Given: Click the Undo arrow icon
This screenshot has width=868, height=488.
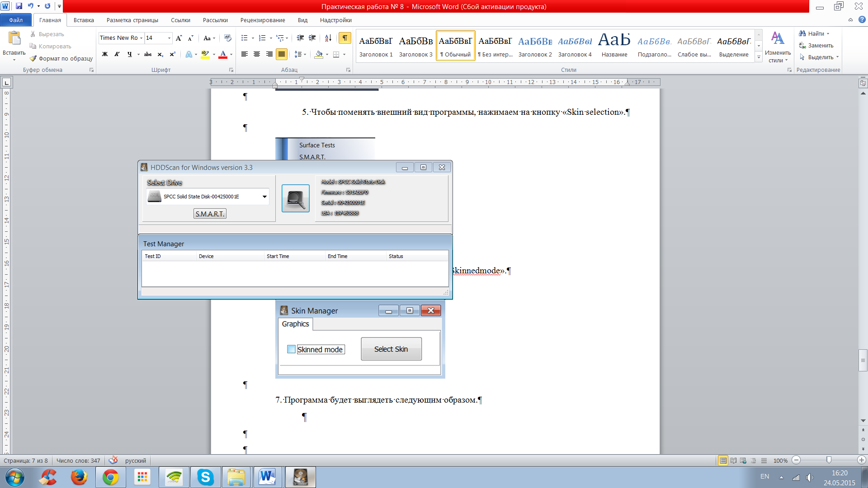Looking at the screenshot, I should (30, 6).
